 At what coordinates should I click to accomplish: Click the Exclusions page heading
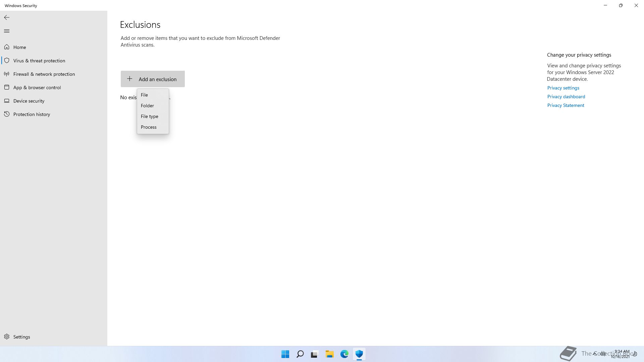[x=140, y=24]
